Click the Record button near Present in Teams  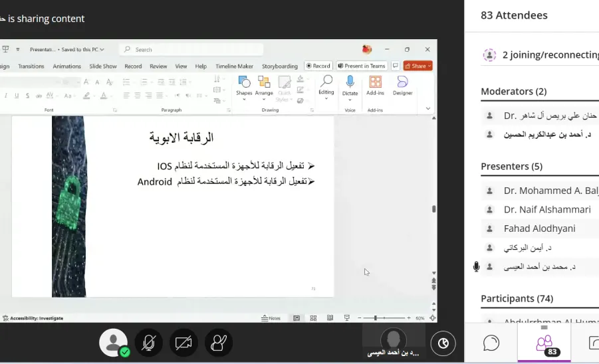(318, 66)
